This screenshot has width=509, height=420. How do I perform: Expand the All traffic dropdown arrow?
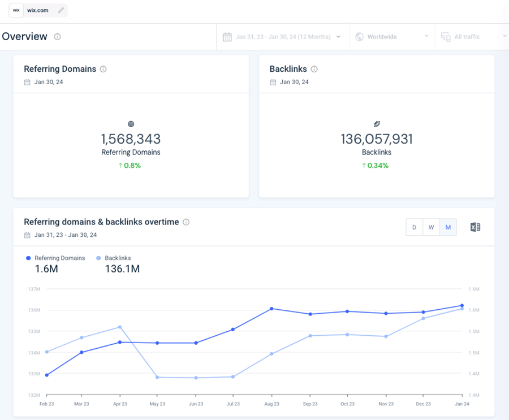504,36
